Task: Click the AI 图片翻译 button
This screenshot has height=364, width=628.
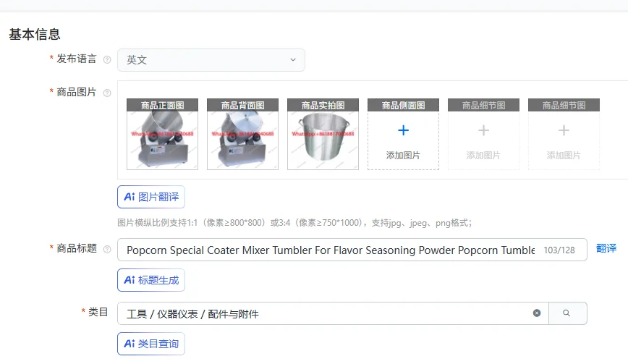Action: coord(151,197)
